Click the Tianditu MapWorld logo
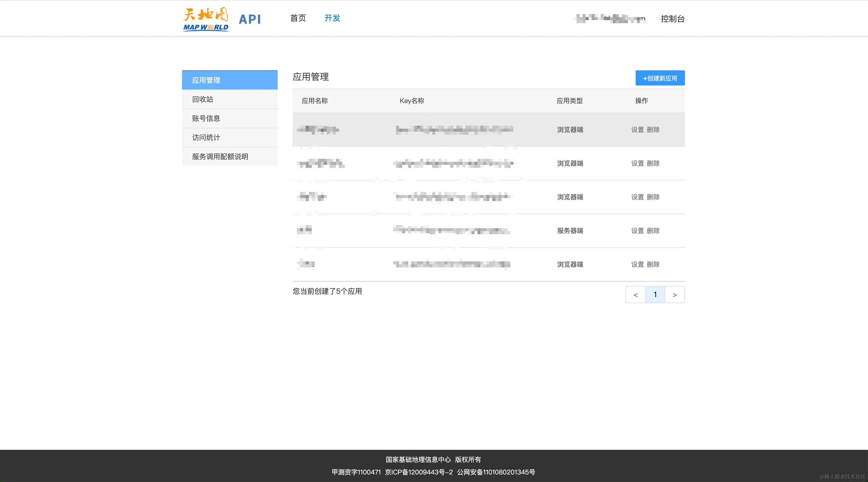The height and width of the screenshot is (482, 868). pos(206,19)
